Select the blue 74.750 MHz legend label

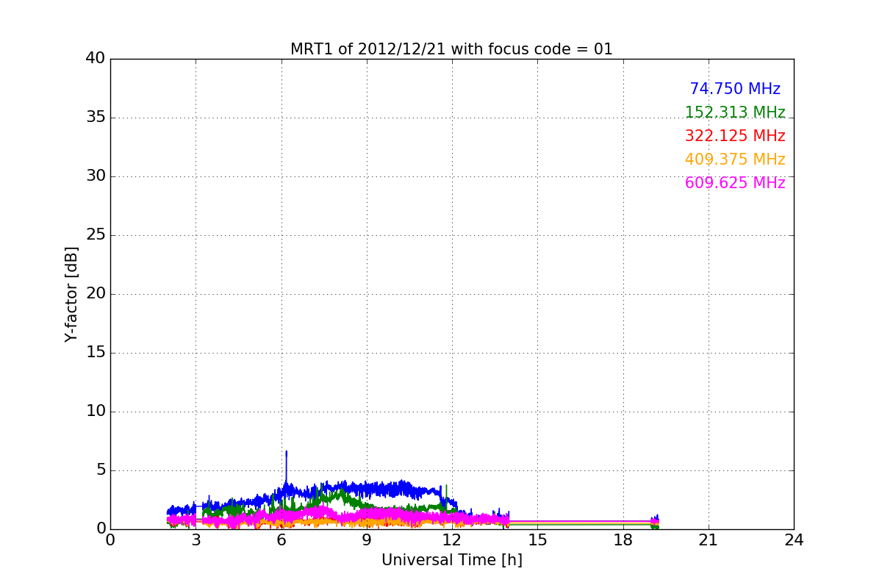[x=735, y=89]
